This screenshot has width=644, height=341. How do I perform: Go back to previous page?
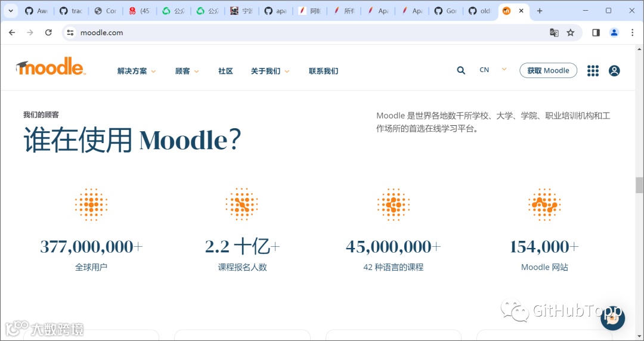coord(12,32)
